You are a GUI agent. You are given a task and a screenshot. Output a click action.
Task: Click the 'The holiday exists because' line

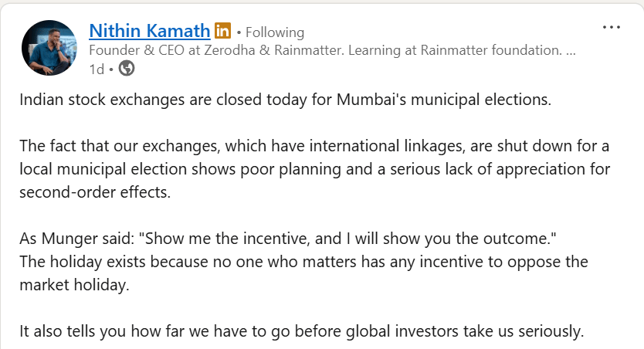(303, 262)
